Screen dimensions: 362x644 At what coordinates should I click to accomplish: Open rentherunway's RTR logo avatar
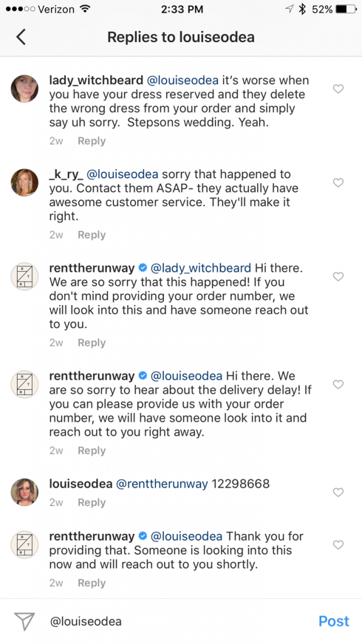[25, 277]
